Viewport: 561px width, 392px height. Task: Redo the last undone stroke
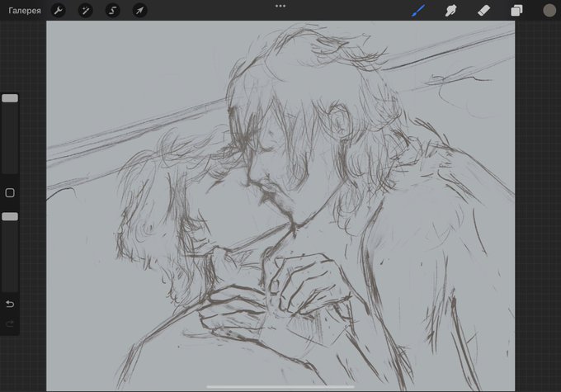click(10, 324)
